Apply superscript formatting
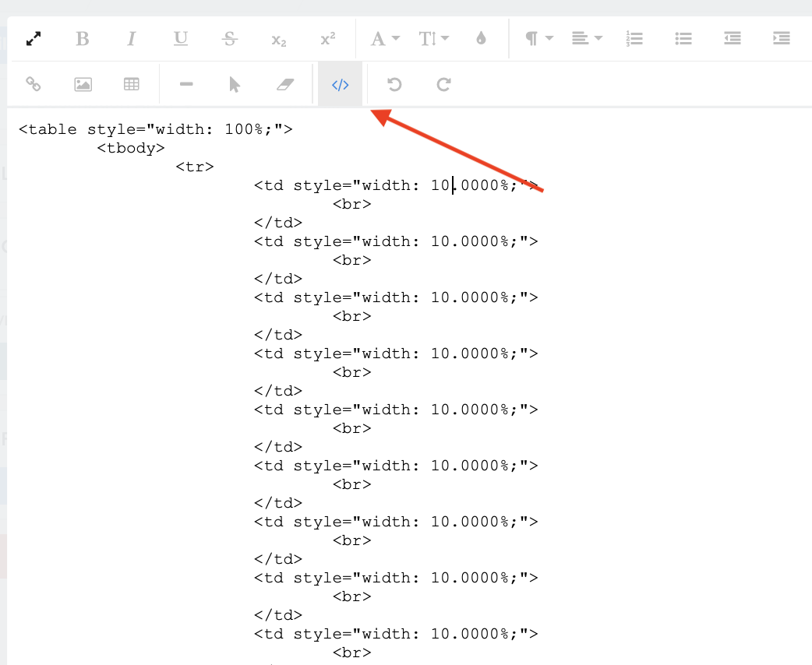The image size is (812, 665). [327, 38]
